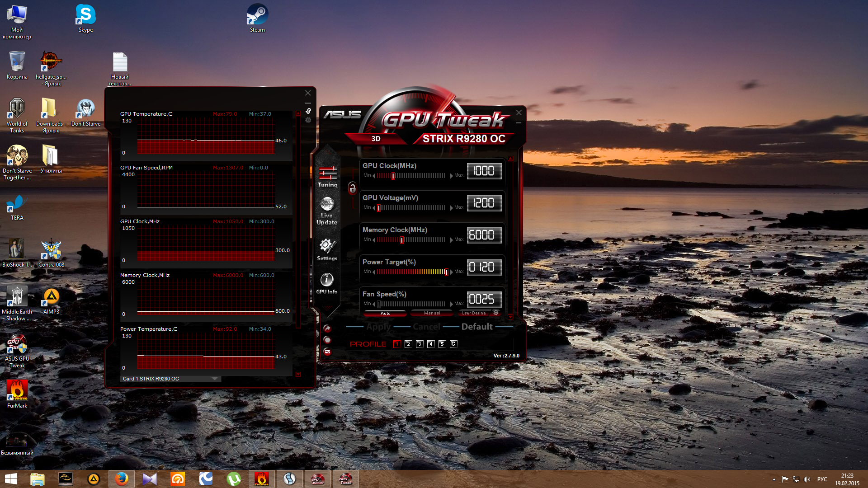Select profile 2
Screen dimensions: 868x488
tap(408, 344)
